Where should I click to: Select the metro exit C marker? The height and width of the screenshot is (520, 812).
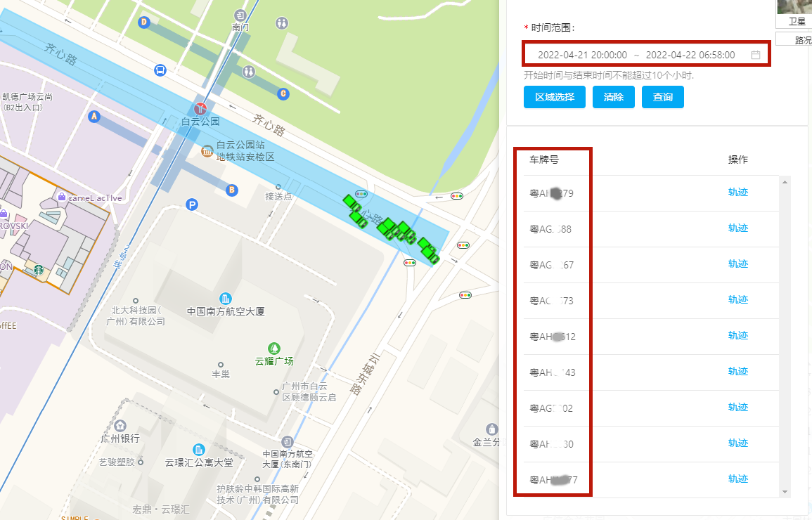tap(283, 93)
